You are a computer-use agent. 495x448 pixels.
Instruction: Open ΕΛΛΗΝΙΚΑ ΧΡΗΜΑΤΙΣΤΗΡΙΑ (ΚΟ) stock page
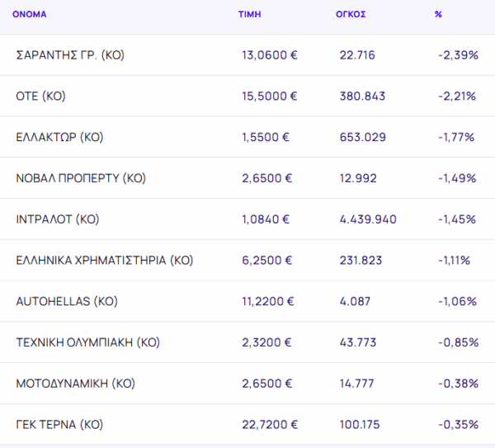click(x=104, y=261)
